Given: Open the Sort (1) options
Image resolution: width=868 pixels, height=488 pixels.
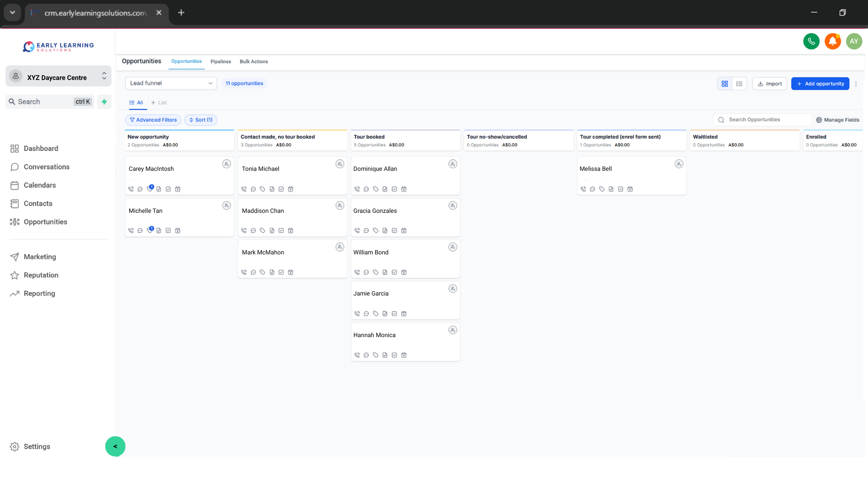Looking at the screenshot, I should point(201,120).
